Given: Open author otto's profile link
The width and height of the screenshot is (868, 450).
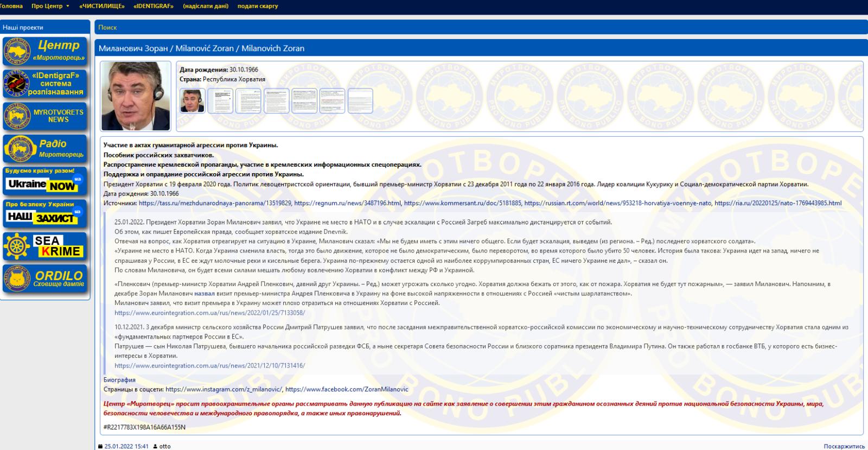Looking at the screenshot, I should (x=165, y=446).
